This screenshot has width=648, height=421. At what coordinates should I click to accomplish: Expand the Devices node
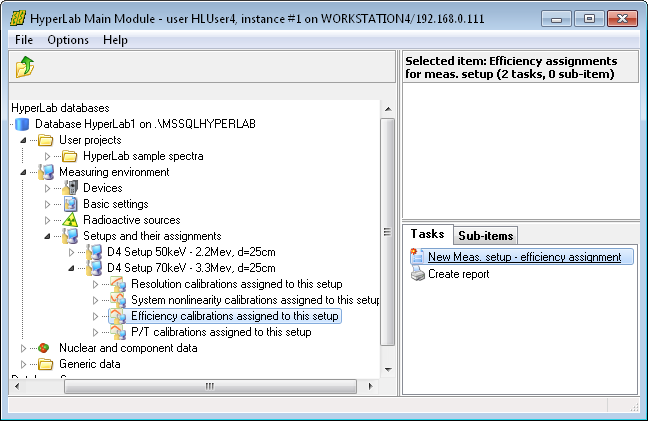[x=47, y=188]
